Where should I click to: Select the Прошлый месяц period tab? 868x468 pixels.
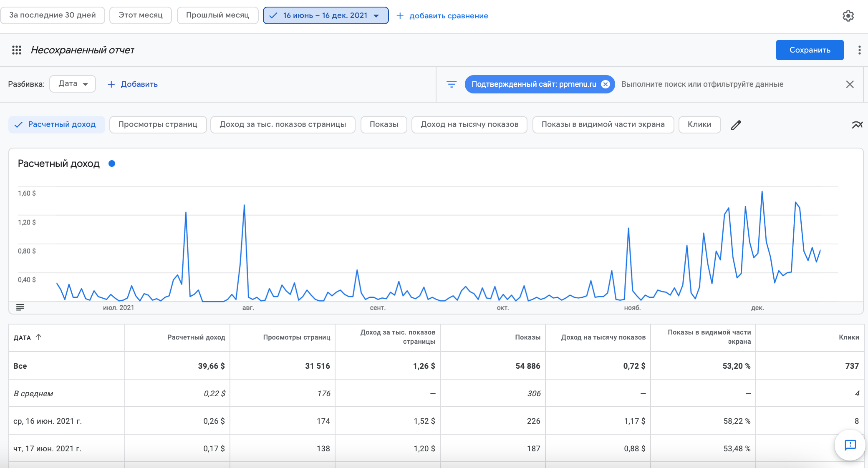pos(217,15)
